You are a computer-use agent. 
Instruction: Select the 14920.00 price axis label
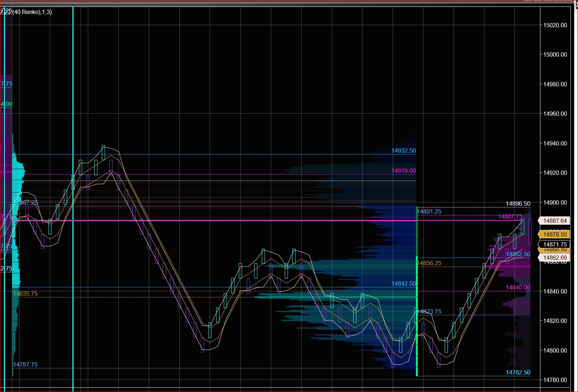point(555,173)
